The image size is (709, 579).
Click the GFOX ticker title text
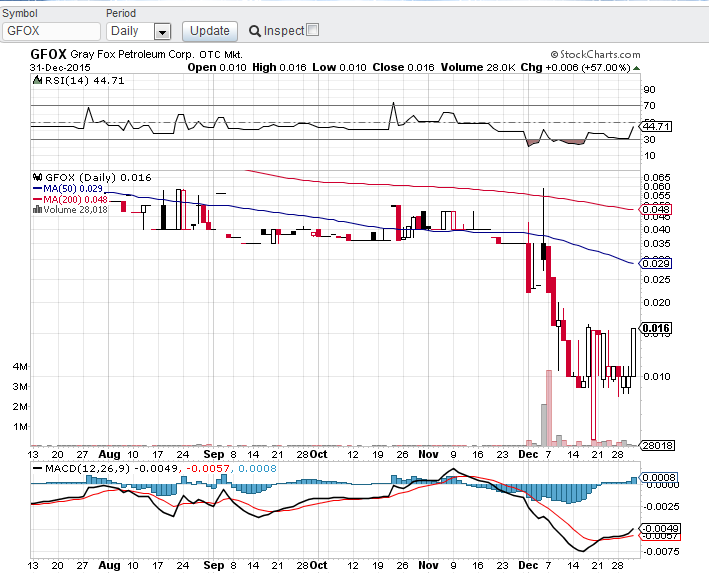pos(48,54)
